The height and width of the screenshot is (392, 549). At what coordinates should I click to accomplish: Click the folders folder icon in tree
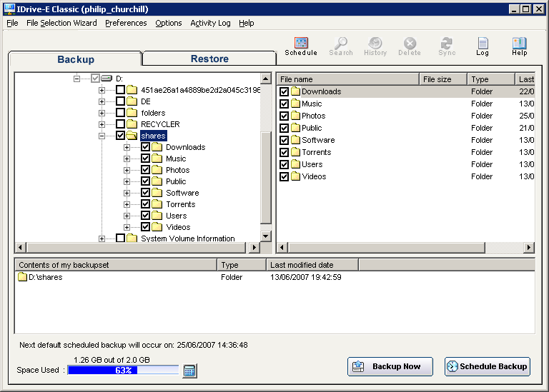tap(132, 113)
